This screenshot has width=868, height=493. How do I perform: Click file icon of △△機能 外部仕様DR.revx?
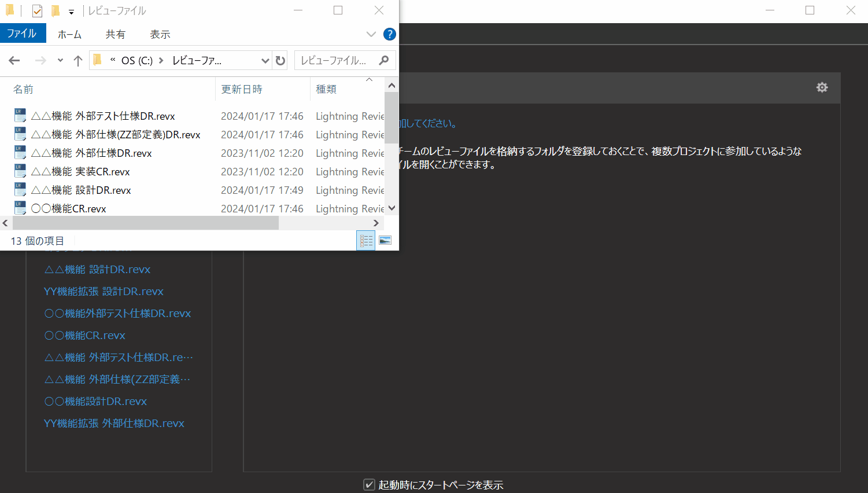tap(20, 153)
